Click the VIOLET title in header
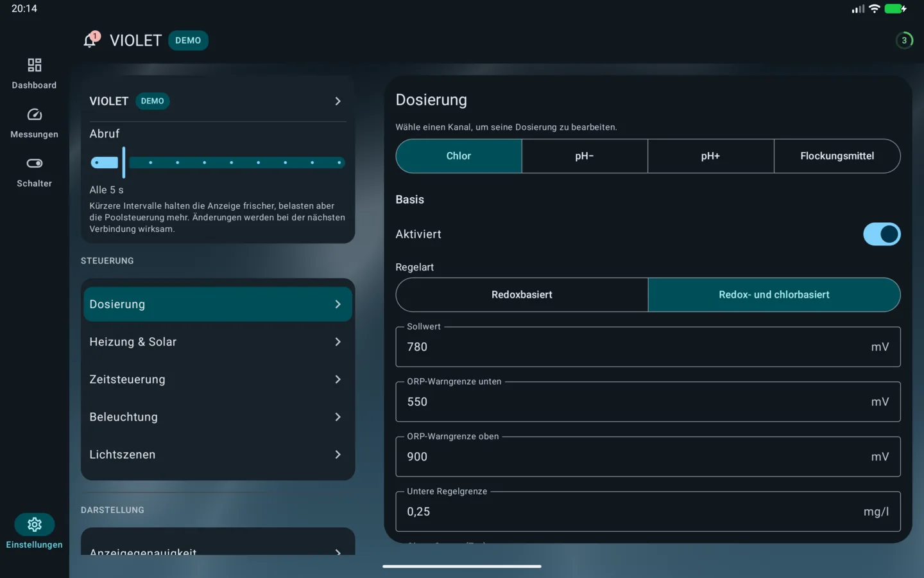Image resolution: width=924 pixels, height=578 pixels. tap(135, 40)
